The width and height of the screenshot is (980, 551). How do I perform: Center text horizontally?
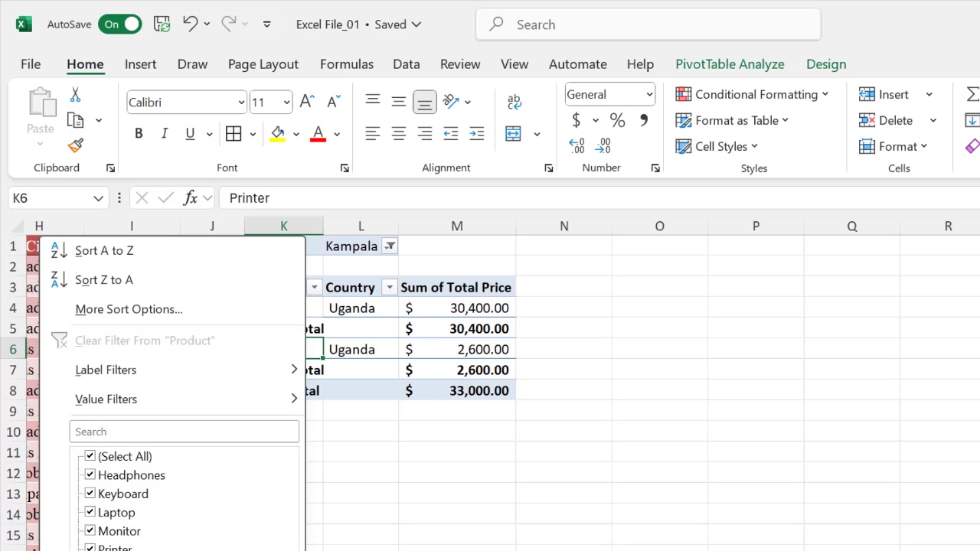(399, 134)
